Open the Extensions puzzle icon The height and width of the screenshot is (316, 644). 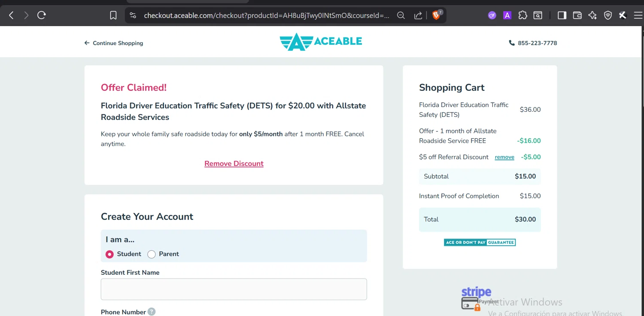tap(522, 15)
